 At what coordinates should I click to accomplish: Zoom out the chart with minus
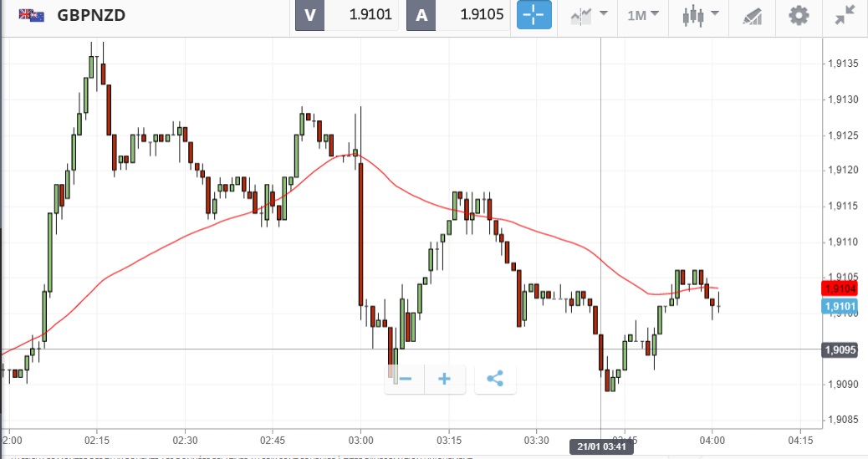point(406,379)
